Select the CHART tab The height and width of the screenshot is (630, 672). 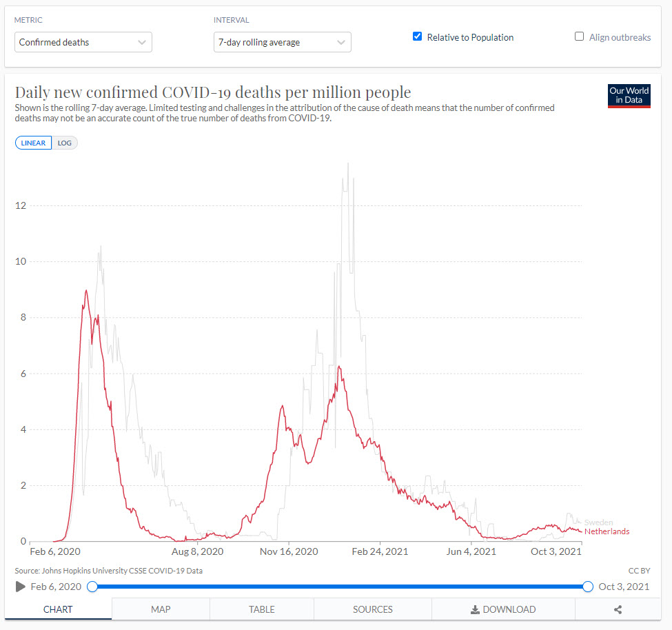tap(58, 609)
